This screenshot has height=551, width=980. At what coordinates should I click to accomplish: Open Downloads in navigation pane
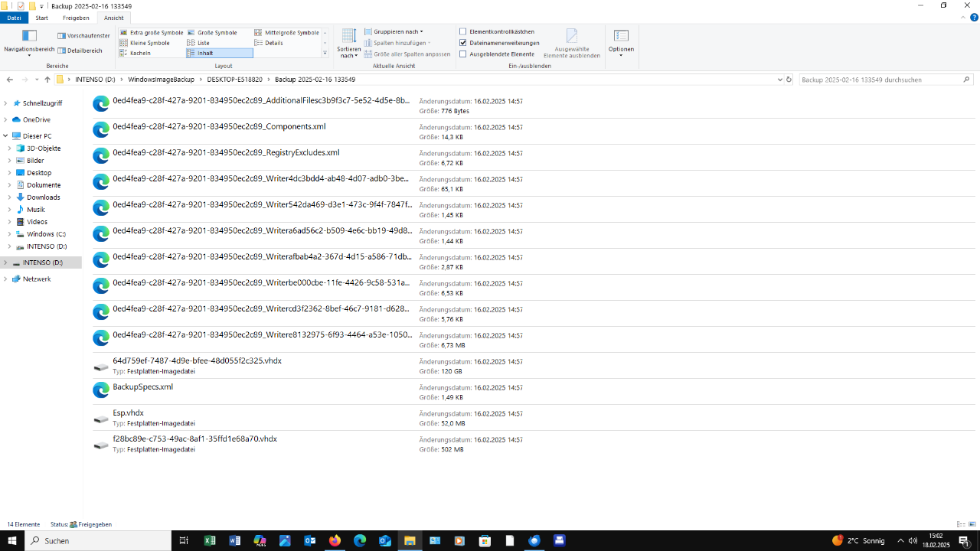(x=43, y=197)
